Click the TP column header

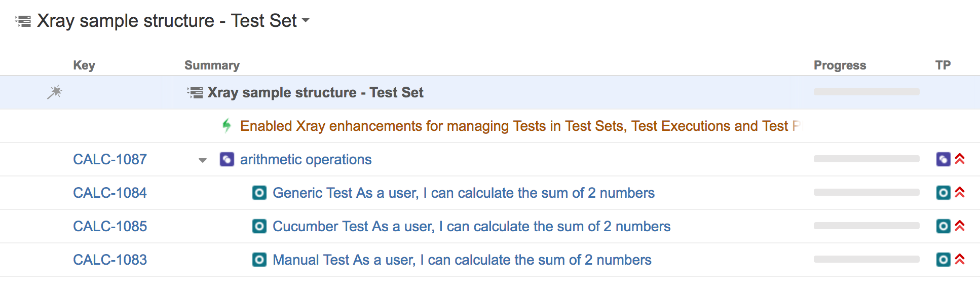click(x=943, y=65)
